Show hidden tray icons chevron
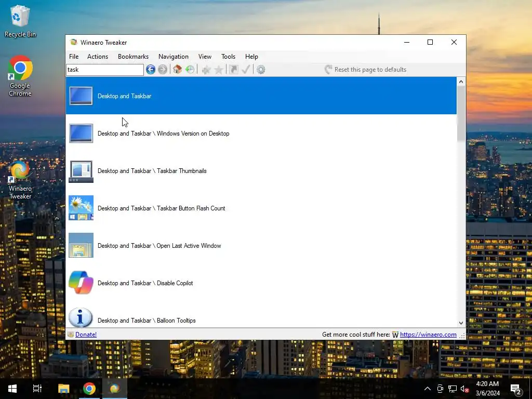Screen dimensions: 532x399 click(x=428, y=389)
